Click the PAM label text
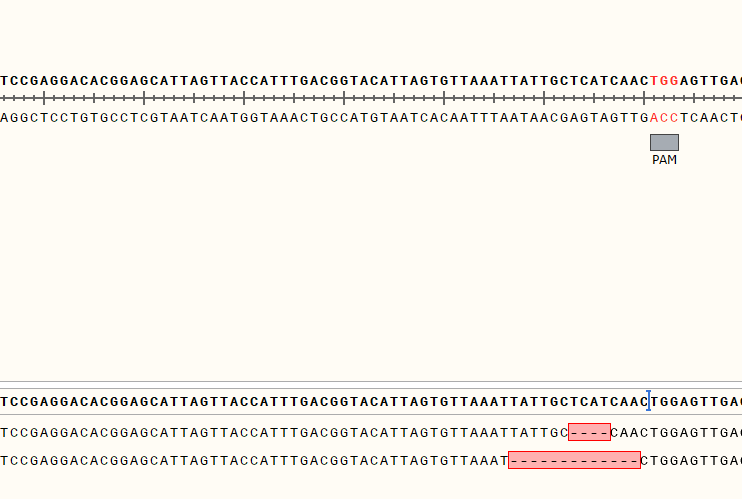 coord(664,160)
